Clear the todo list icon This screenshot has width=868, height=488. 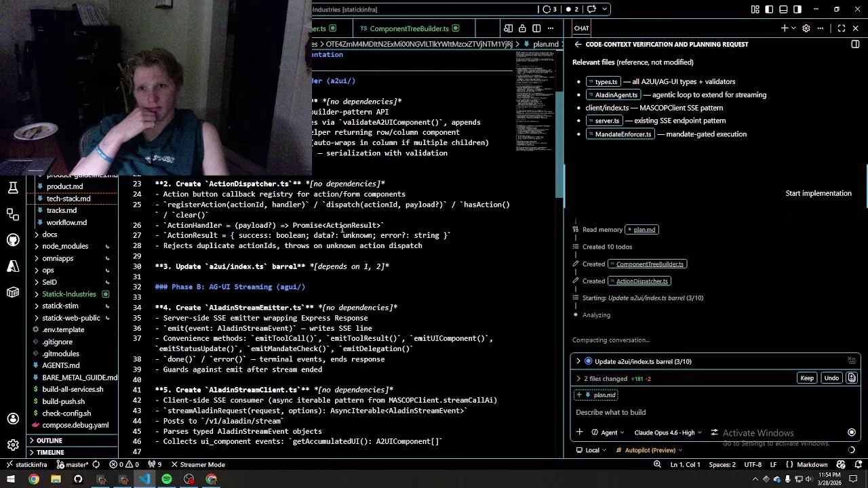852,361
